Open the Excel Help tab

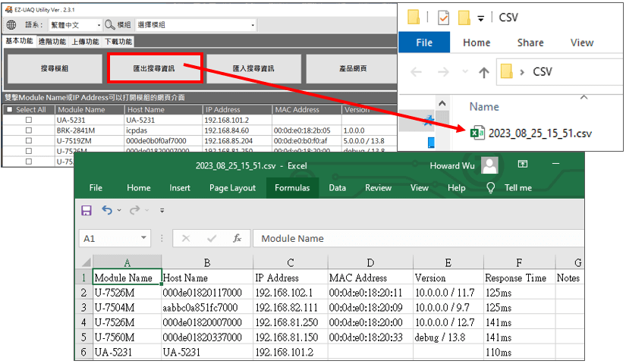[456, 187]
